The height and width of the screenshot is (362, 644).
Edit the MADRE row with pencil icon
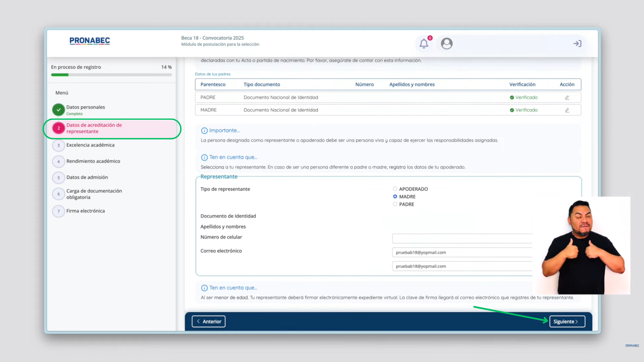click(567, 110)
